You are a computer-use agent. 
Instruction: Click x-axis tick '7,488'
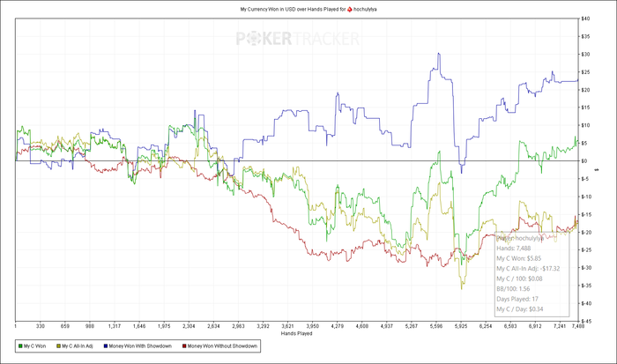point(577,326)
